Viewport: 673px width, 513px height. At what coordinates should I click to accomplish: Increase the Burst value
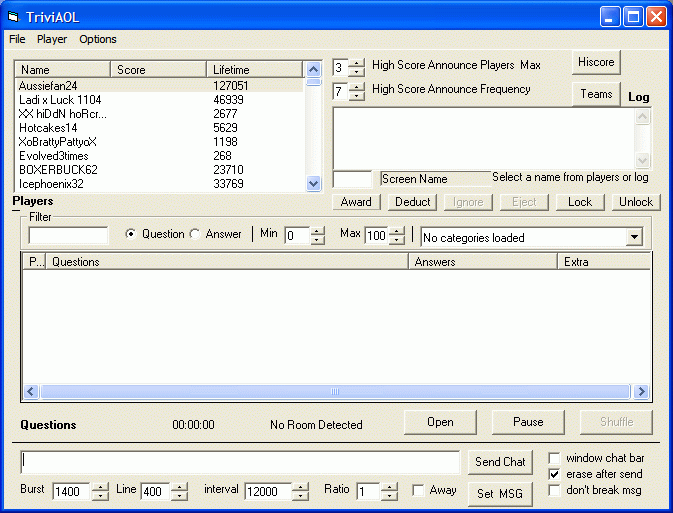click(100, 487)
